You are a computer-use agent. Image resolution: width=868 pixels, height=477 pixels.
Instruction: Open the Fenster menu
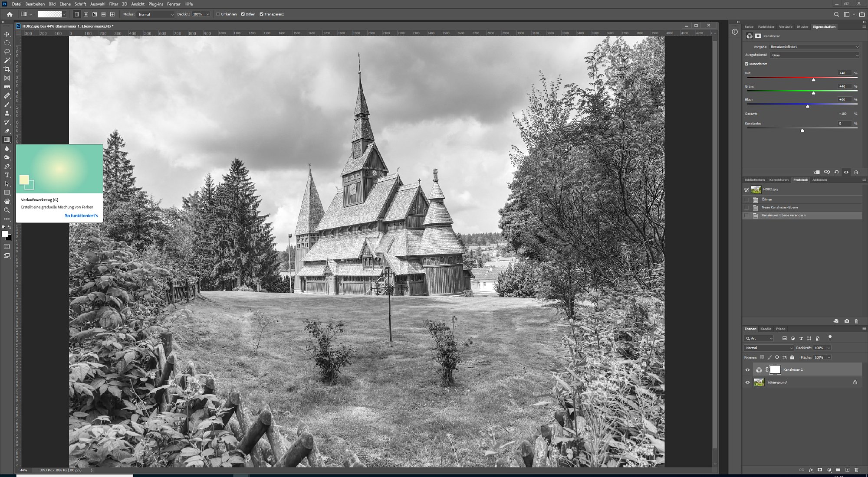pyautogui.click(x=174, y=4)
